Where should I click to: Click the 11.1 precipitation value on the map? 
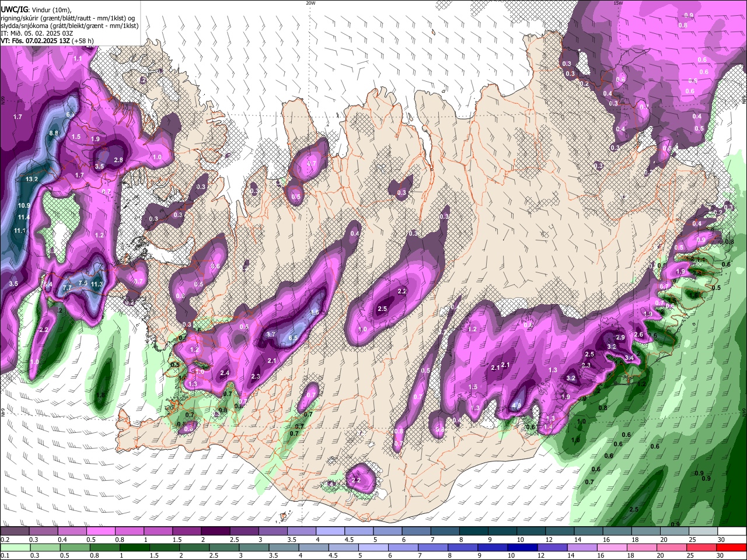point(20,230)
